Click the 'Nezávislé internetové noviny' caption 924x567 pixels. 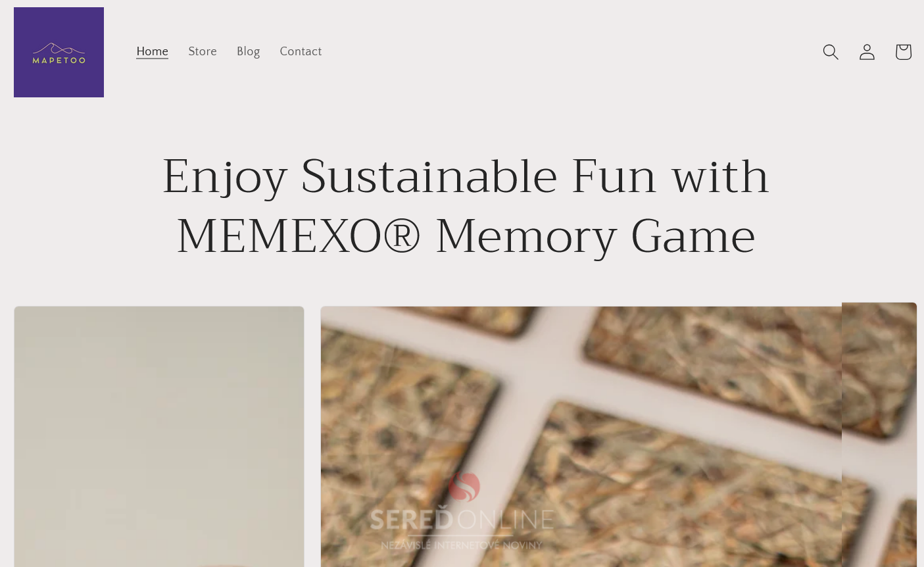coord(462,545)
